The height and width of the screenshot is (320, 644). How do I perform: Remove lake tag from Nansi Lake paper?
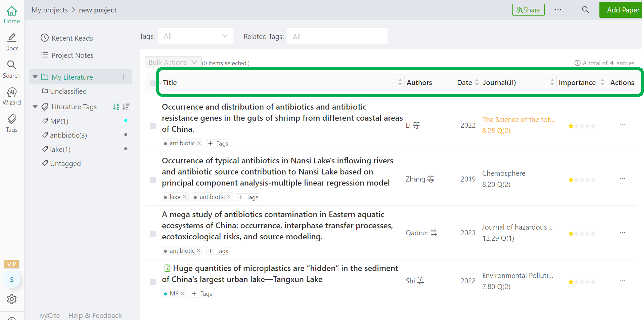(x=185, y=197)
